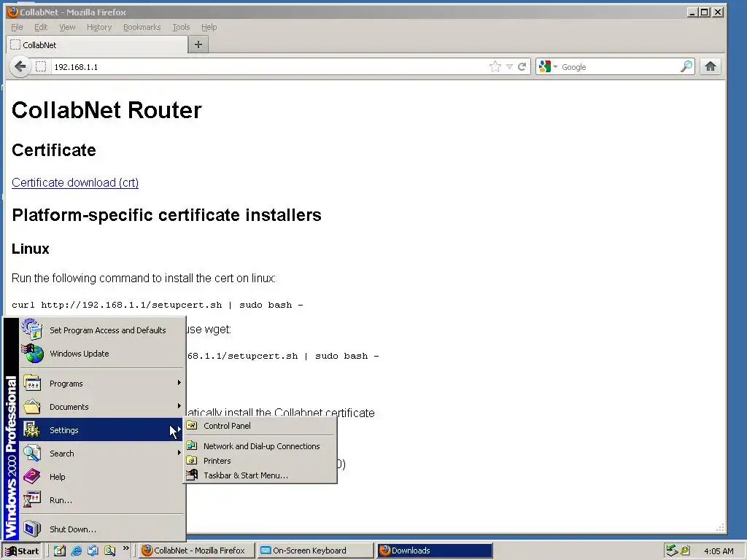Open the Edit menu
The height and width of the screenshot is (560, 747).
click(x=41, y=27)
